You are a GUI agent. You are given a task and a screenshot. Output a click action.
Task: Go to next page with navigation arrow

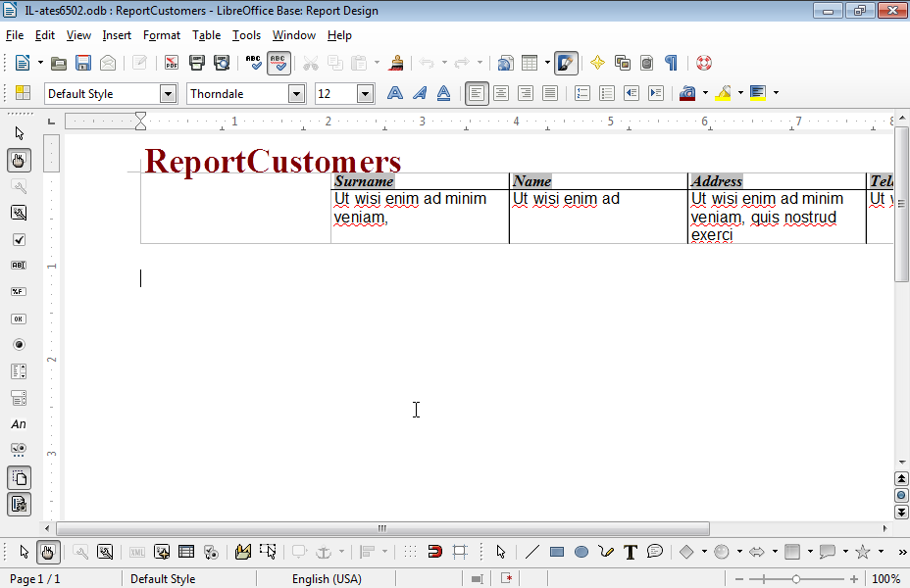[901, 512]
